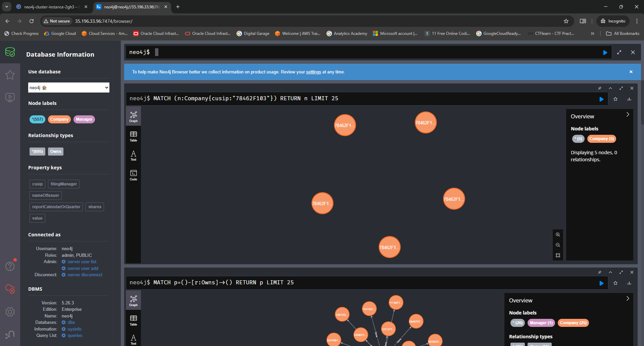The image size is (644, 346).
Task: Click the Company node label in sidebar
Action: click(x=59, y=119)
